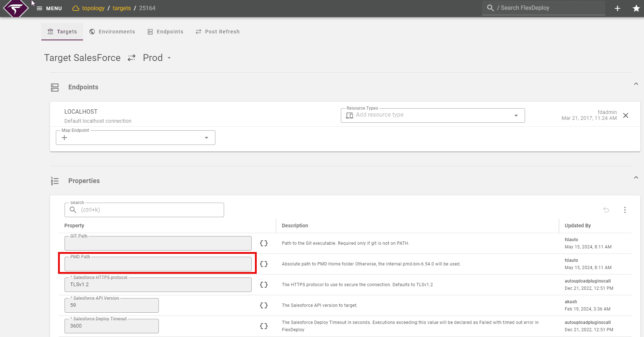Click the Updated By column header
The height and width of the screenshot is (337, 644).
pyautogui.click(x=578, y=226)
